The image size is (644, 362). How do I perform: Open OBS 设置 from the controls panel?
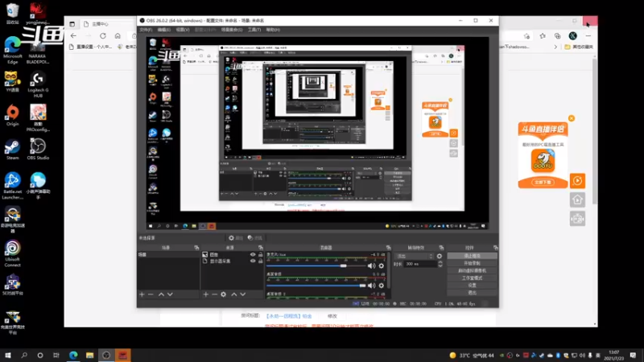pyautogui.click(x=472, y=286)
